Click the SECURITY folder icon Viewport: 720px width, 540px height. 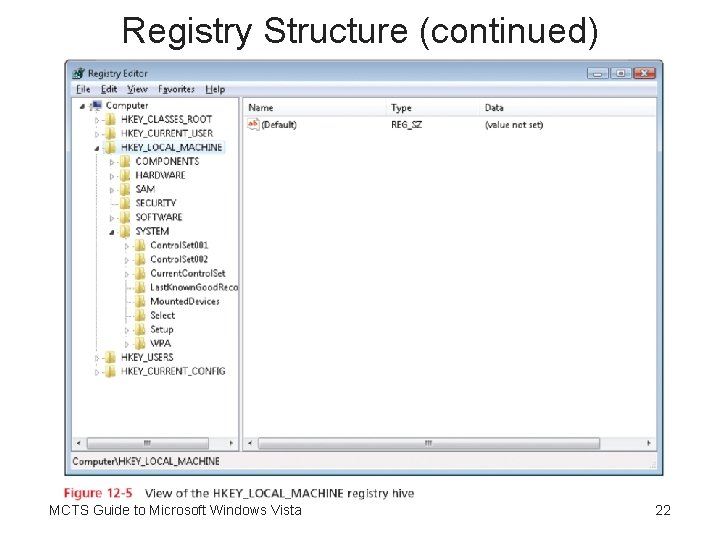pyautogui.click(x=125, y=203)
